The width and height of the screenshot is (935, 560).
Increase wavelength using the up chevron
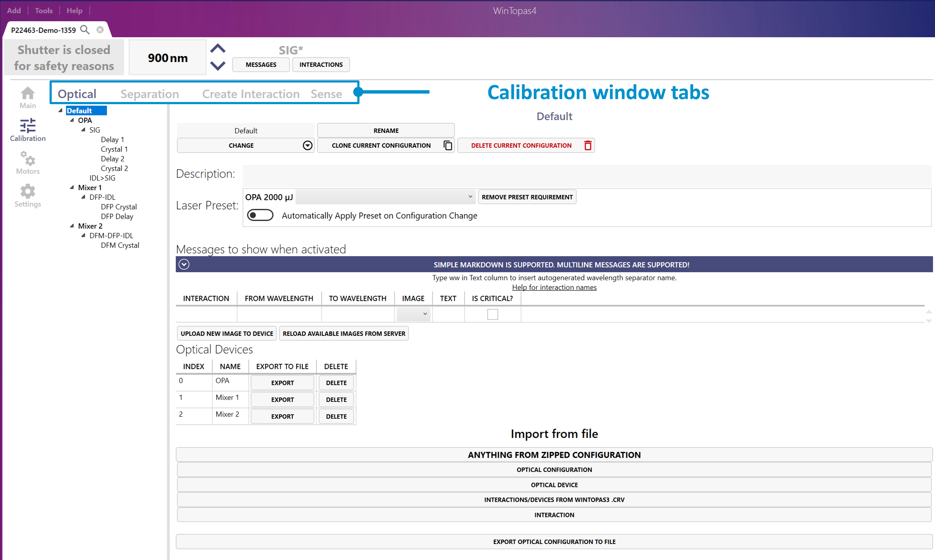point(218,49)
